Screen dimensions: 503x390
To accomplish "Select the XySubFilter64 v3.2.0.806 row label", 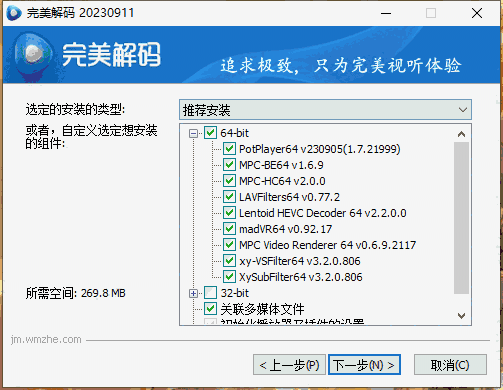I will pos(301,277).
